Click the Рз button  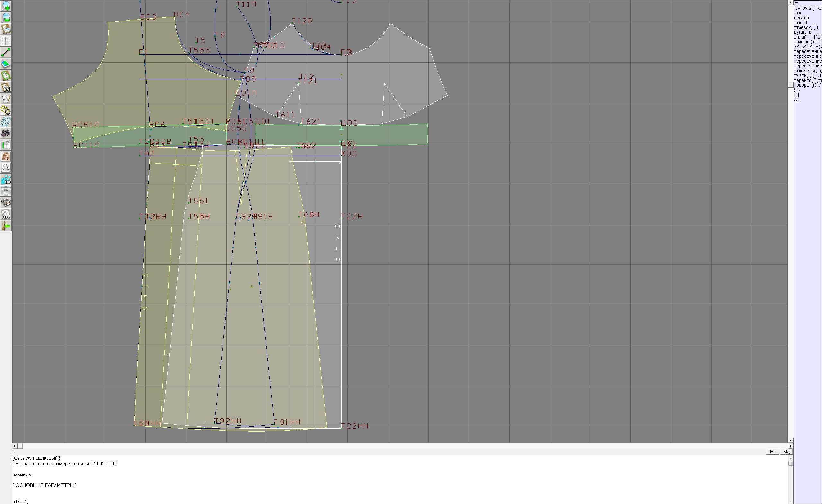(x=772, y=452)
